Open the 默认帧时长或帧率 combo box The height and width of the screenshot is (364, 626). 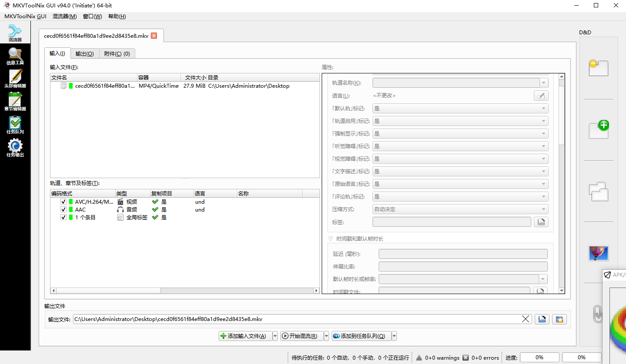click(x=463, y=279)
